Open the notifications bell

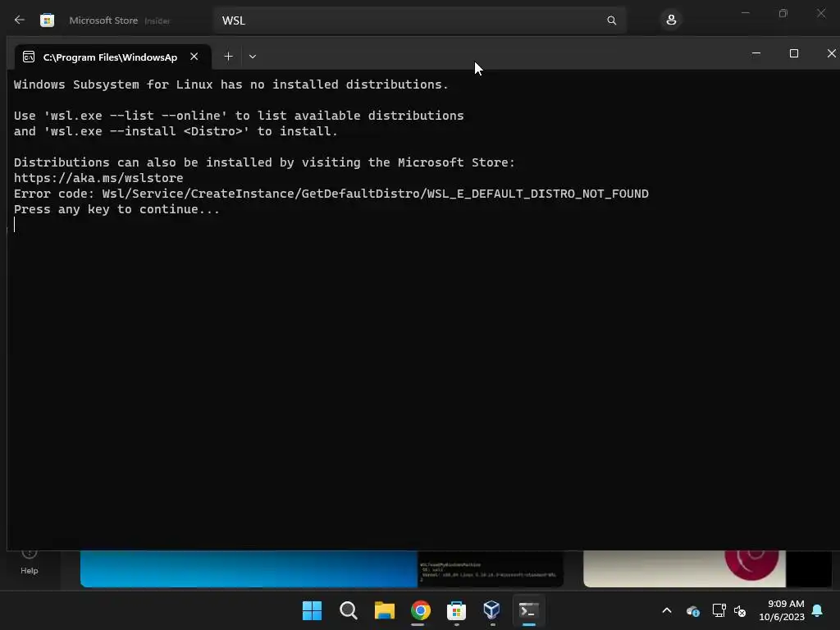818,610
